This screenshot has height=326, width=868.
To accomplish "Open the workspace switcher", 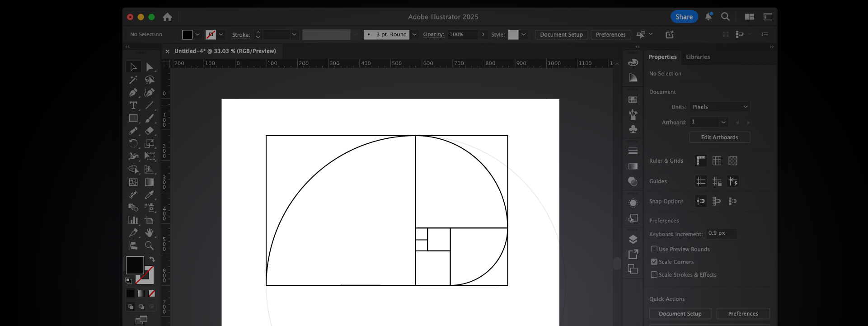I will pos(750,17).
